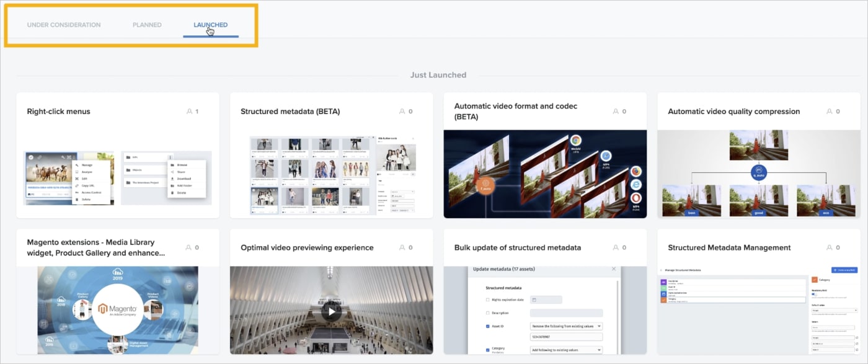
Task: Click the vote icon on Right-click menus card
Action: point(190,111)
